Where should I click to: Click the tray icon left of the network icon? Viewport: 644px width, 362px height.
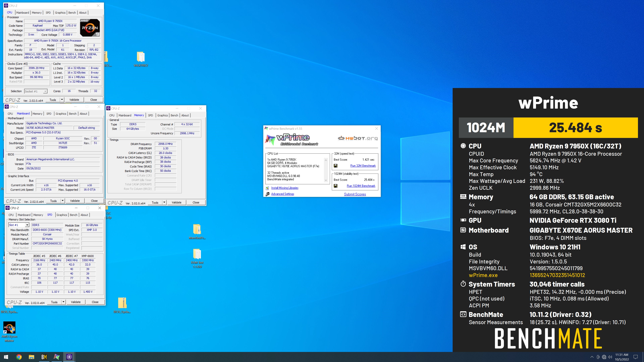(x=598, y=357)
